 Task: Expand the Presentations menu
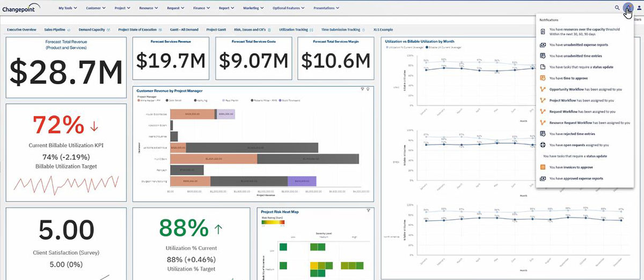click(326, 8)
